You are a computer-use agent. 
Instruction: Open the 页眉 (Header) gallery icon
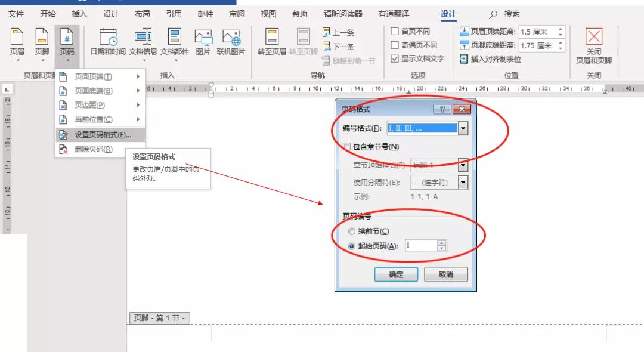pos(17,36)
